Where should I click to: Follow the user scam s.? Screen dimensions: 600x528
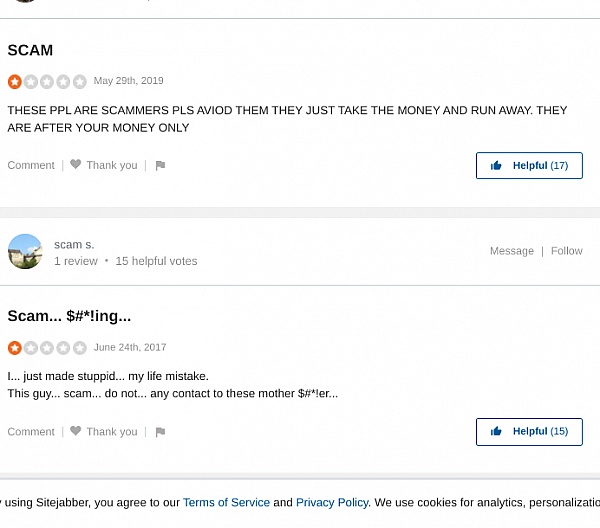(x=566, y=251)
